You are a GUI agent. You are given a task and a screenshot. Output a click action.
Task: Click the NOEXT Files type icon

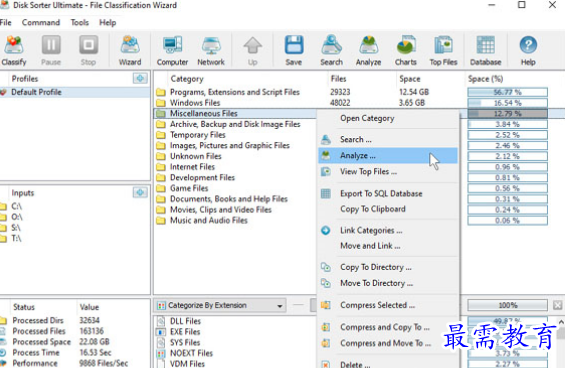pyautogui.click(x=161, y=353)
